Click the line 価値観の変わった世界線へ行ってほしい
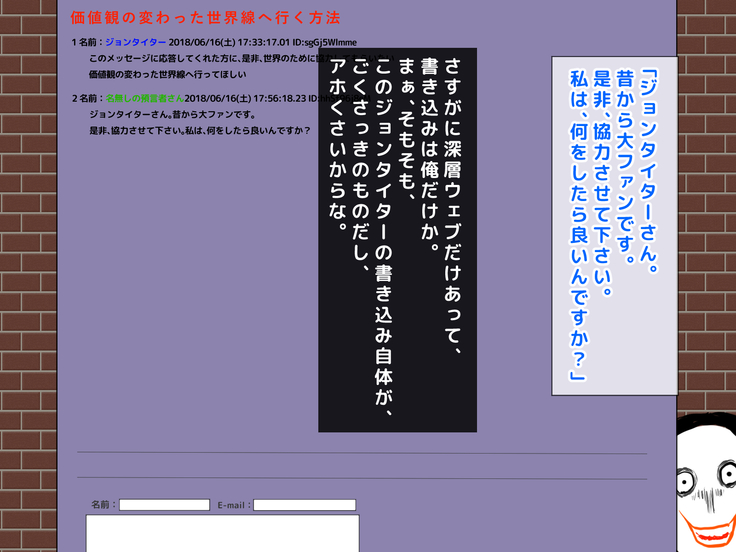 (x=168, y=74)
